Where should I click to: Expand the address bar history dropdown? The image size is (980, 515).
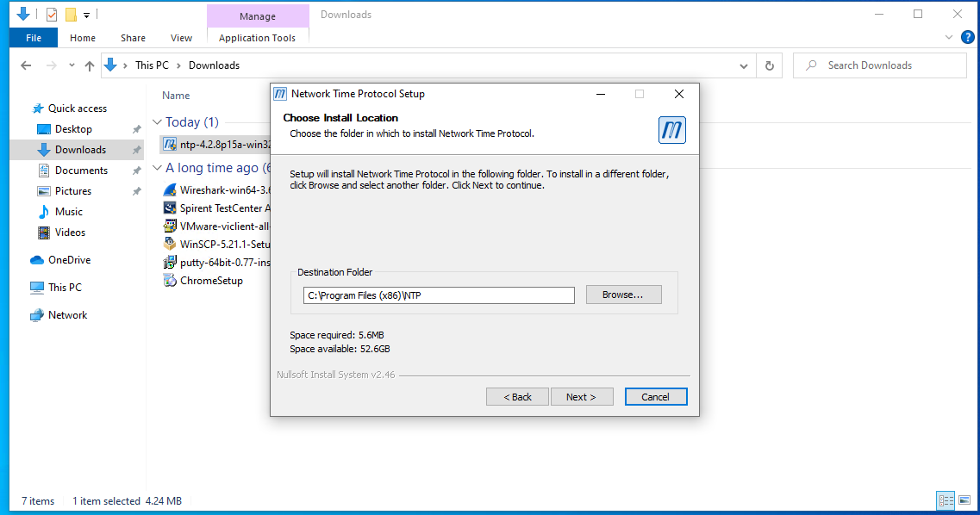tap(744, 65)
